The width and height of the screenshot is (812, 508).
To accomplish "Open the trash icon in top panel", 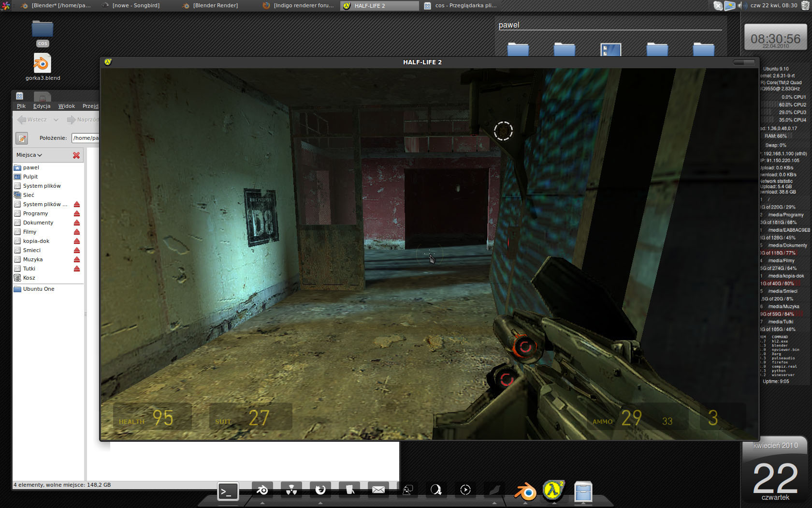I will coord(805,6).
